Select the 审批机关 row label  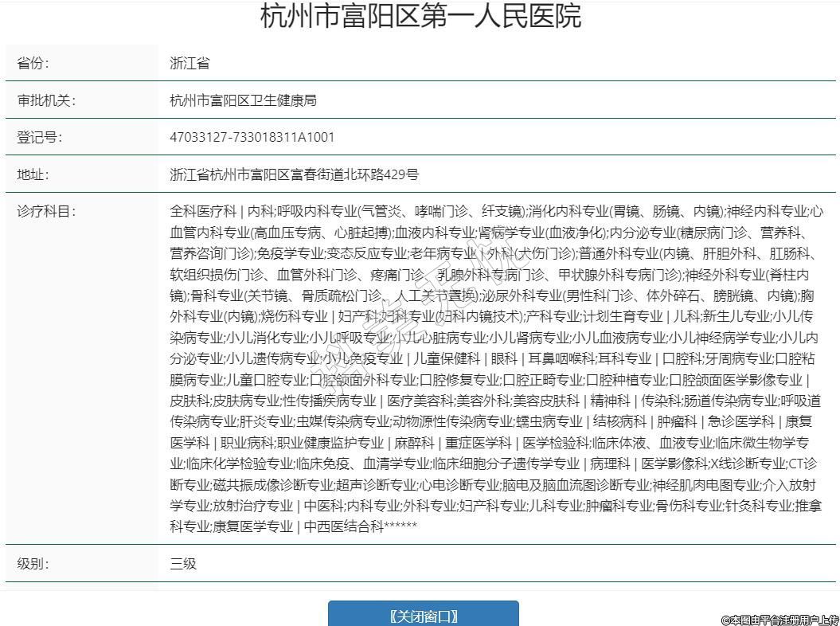[46, 100]
